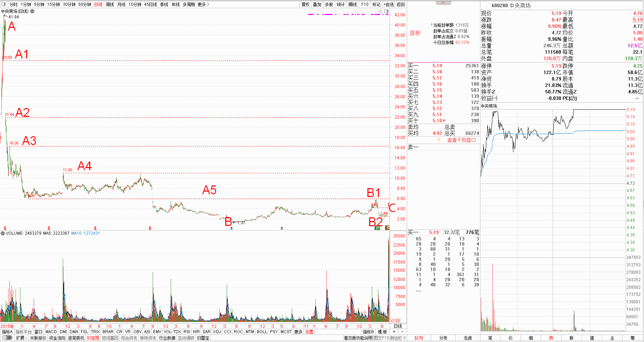644x342 pixels.
Task: Click the 叠加 overlay button
Action: coord(317,4)
